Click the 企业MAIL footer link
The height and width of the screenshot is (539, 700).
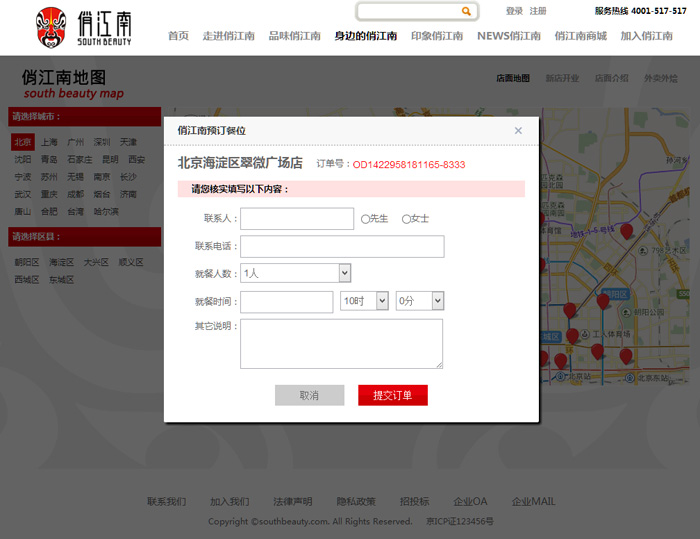coord(533,501)
